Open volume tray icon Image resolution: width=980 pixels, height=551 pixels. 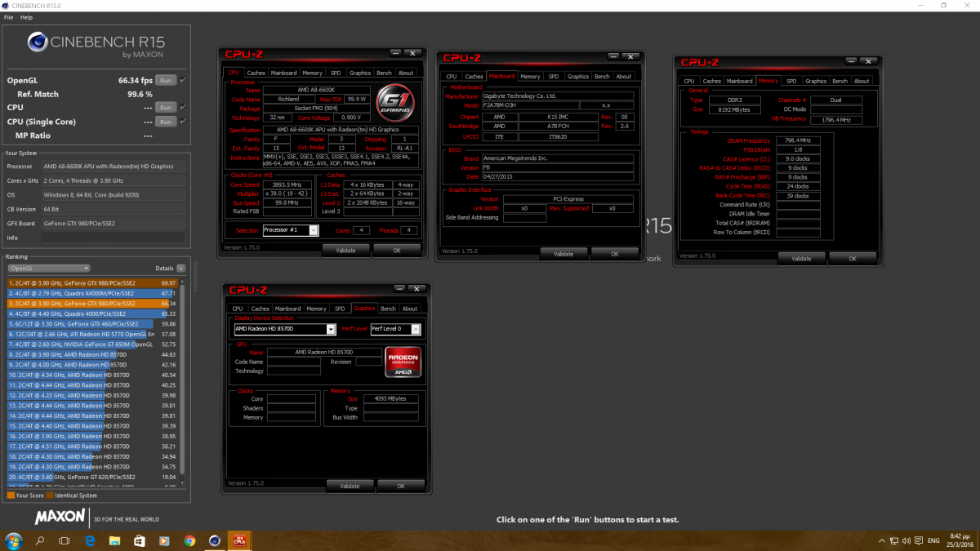coord(906,540)
